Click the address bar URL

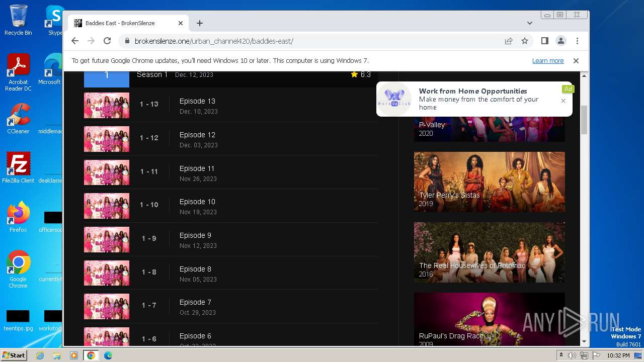tap(214, 41)
